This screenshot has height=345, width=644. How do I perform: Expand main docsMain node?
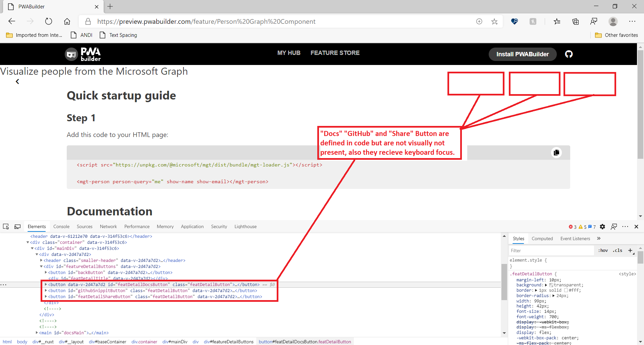[x=37, y=333]
